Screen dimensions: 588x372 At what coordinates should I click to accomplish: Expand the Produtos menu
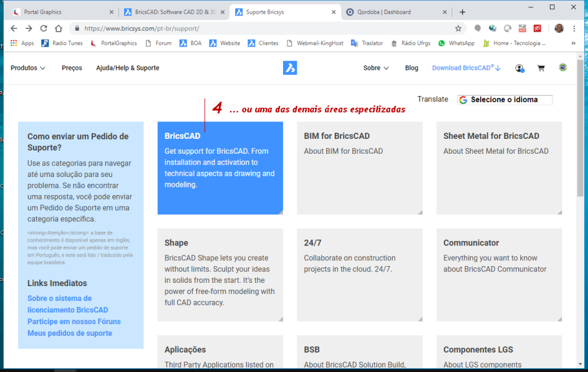click(28, 68)
